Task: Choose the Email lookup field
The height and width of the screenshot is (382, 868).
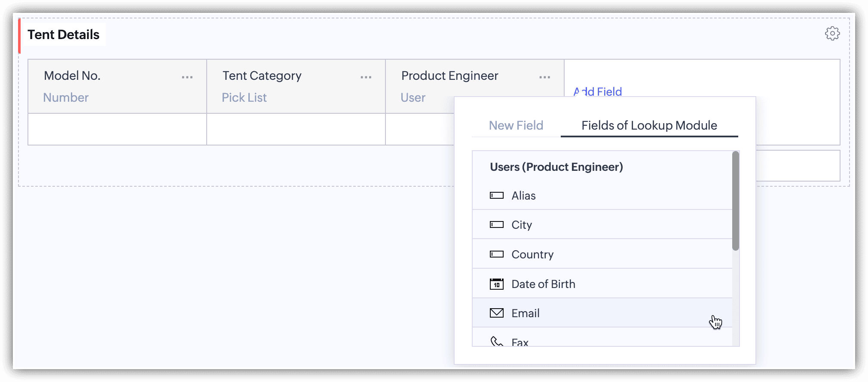Action: click(526, 313)
